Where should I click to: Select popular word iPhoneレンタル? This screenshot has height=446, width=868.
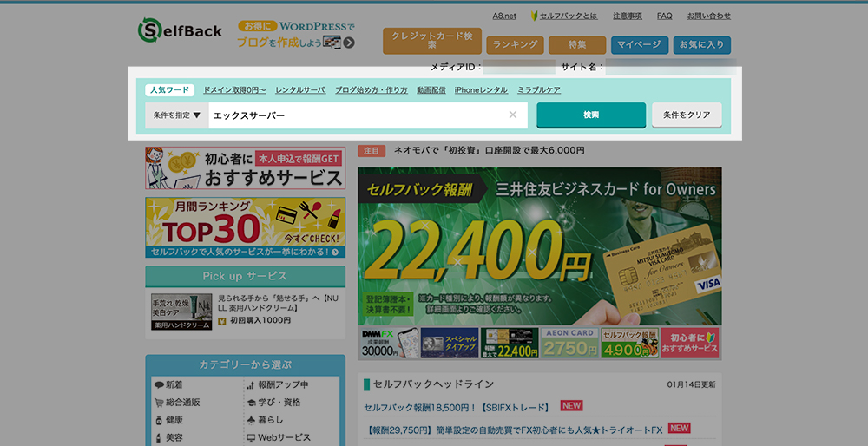tap(481, 90)
